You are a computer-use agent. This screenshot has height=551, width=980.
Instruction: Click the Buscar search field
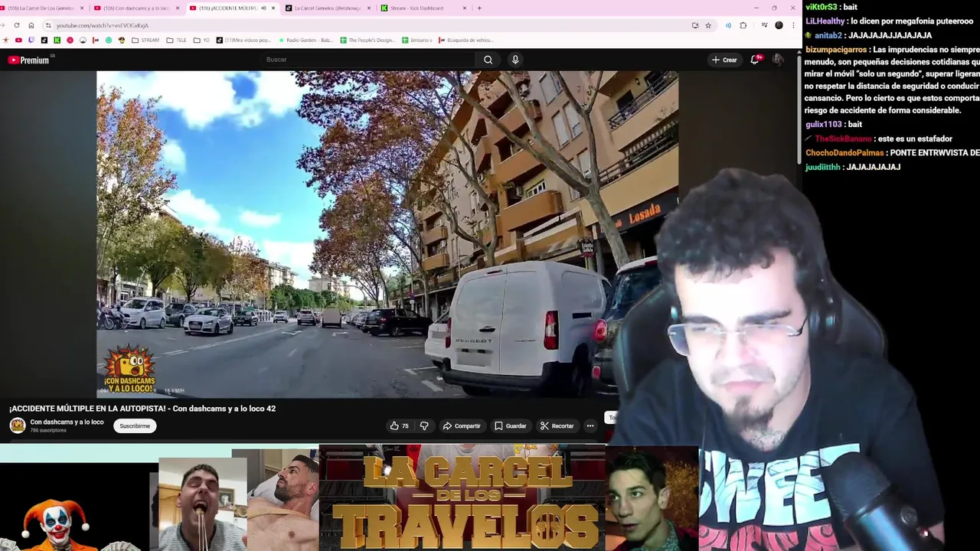pyautogui.click(x=367, y=60)
